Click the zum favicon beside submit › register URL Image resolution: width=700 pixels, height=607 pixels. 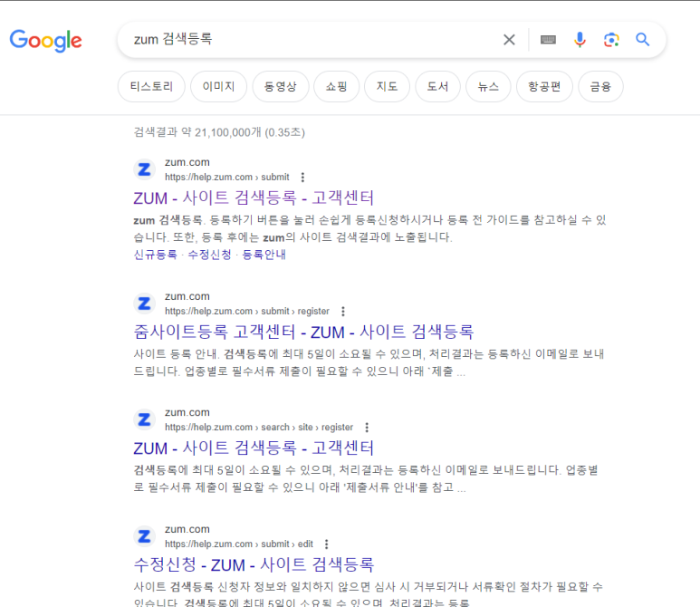(145, 303)
